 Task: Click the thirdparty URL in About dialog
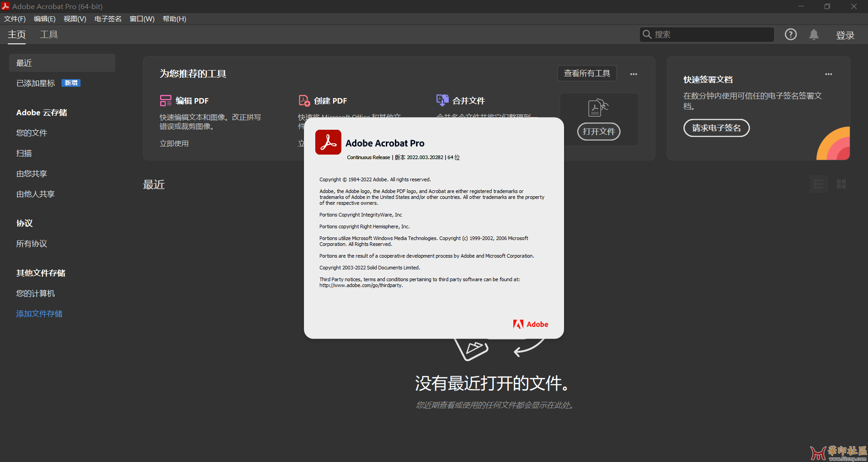(x=361, y=285)
